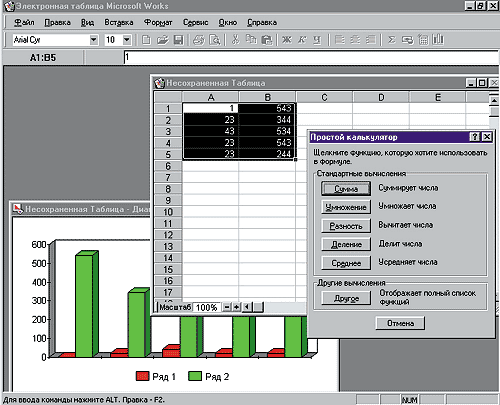Open the Файл menu
This screenshot has width=500, height=405.
click(24, 22)
